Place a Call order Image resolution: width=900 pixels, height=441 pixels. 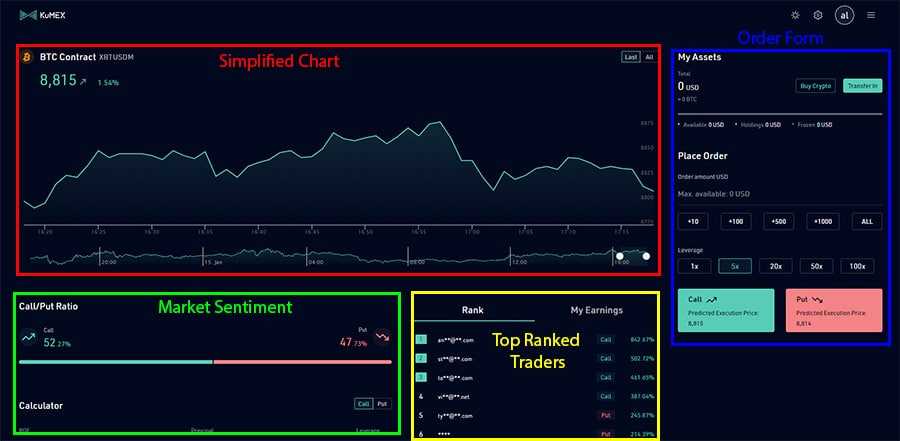(726, 310)
